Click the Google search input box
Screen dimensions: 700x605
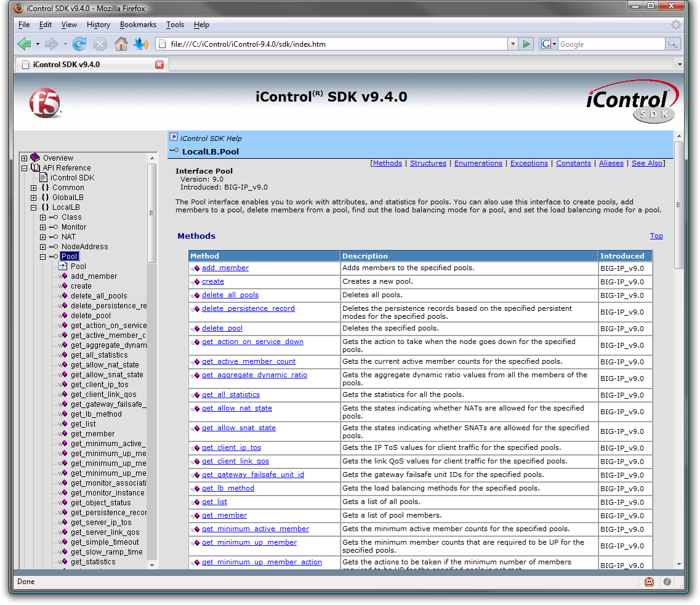pyautogui.click(x=611, y=44)
